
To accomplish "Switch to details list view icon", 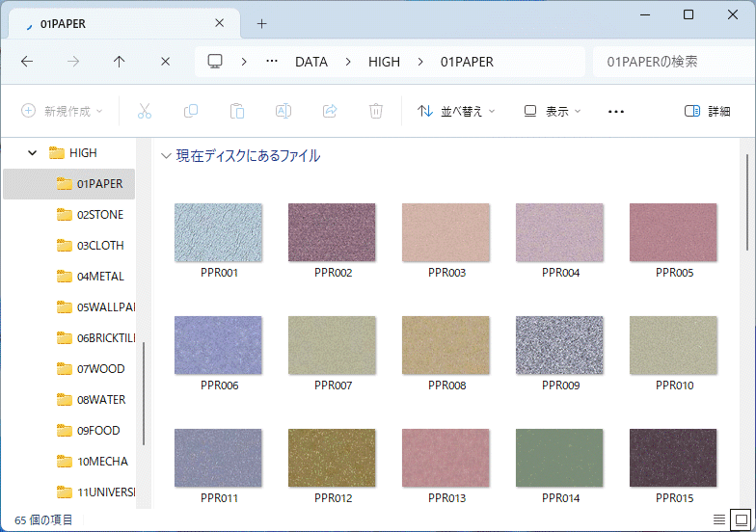I will tap(719, 519).
